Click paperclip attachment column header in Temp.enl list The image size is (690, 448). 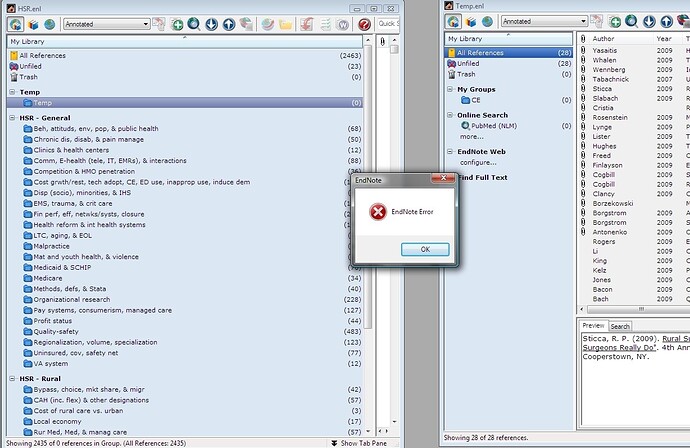click(583, 39)
